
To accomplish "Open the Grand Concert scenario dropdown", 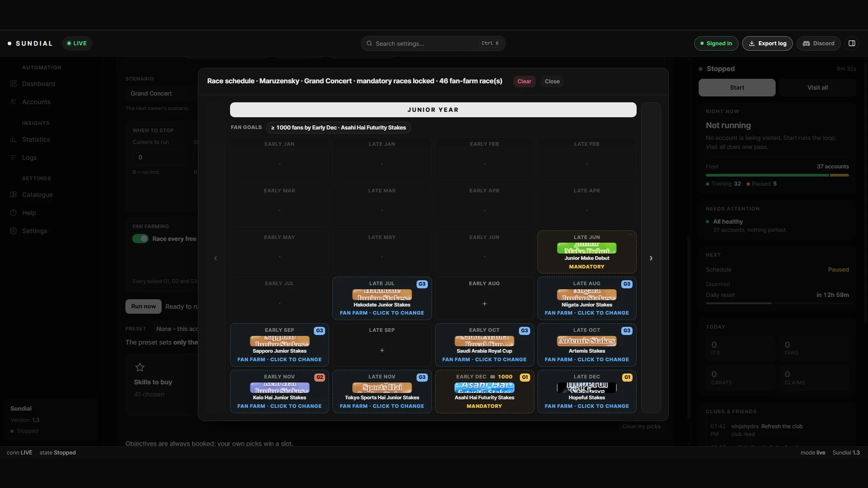I will (161, 93).
